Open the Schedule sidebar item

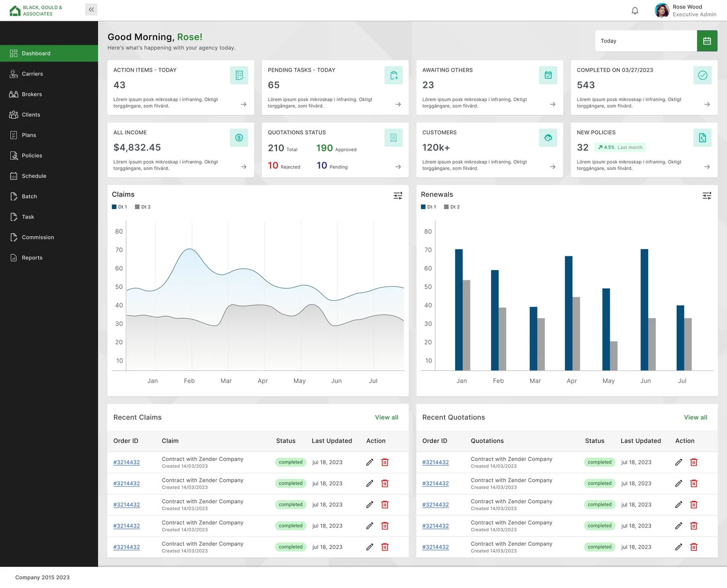(x=49, y=176)
